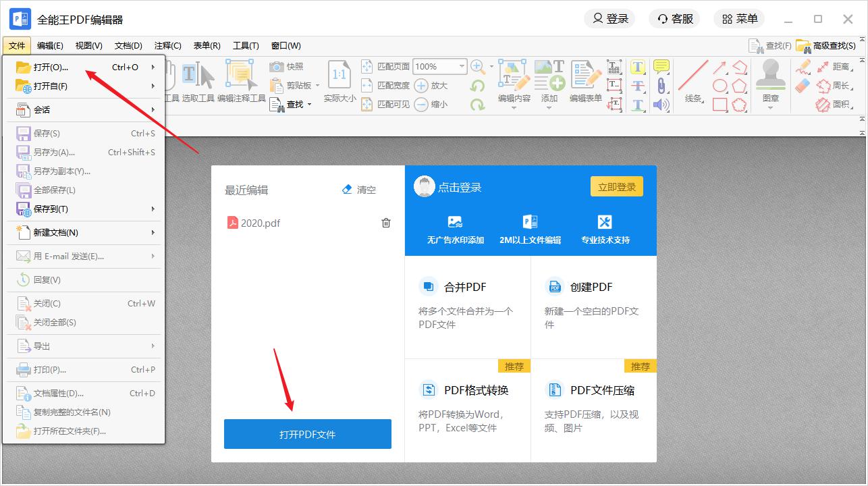This screenshot has height=486, width=868.
Task: Open the Edit (编辑) menu
Action: 50,46
